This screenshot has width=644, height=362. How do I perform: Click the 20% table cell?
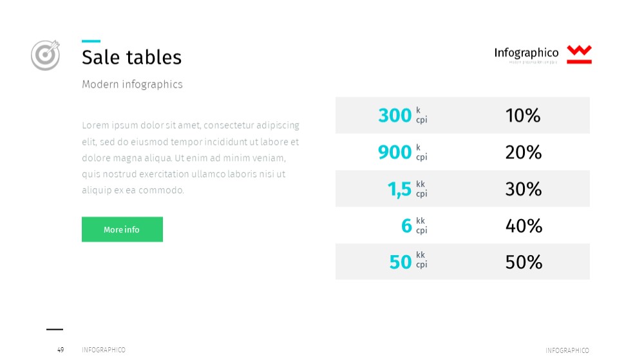click(523, 153)
